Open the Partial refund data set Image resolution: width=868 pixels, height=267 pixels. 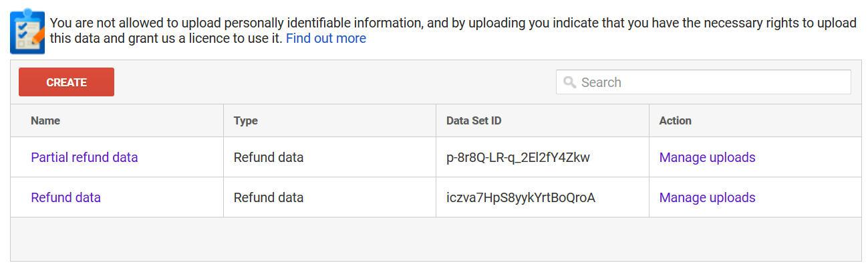pyautogui.click(x=84, y=157)
